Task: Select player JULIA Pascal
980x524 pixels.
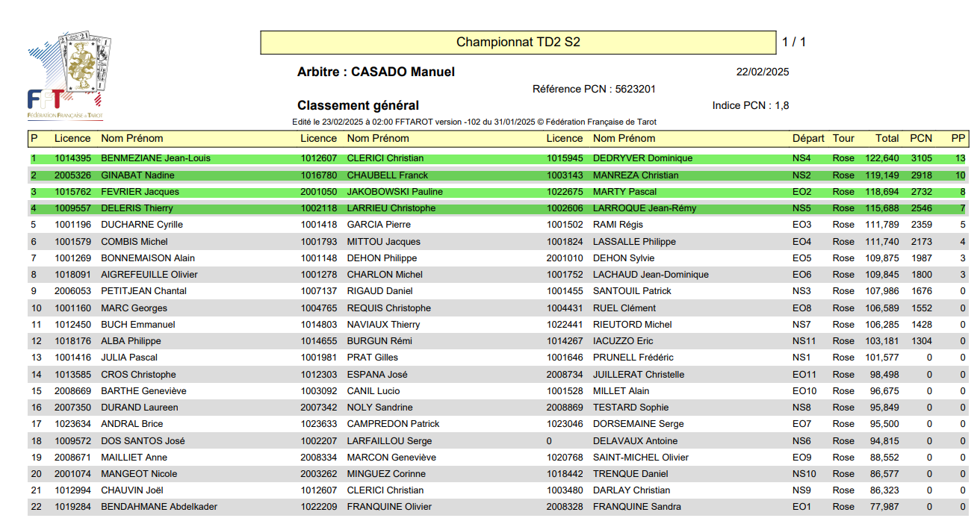Action: point(129,358)
